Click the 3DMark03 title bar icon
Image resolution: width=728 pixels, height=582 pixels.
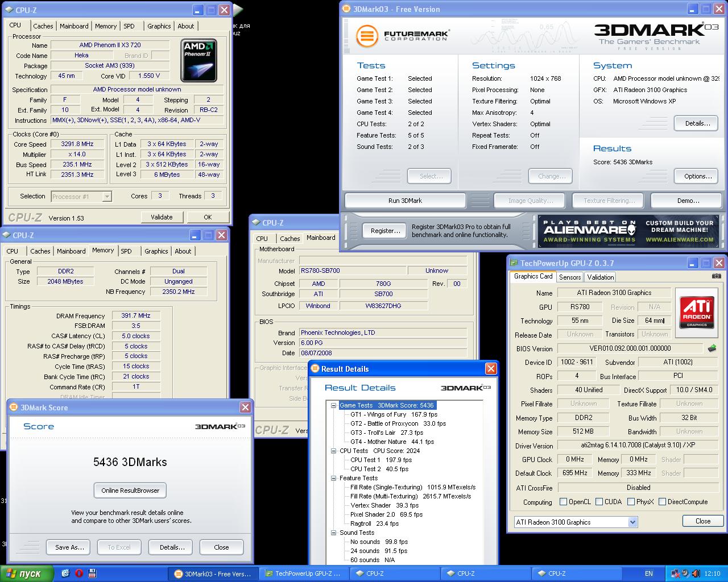point(346,9)
